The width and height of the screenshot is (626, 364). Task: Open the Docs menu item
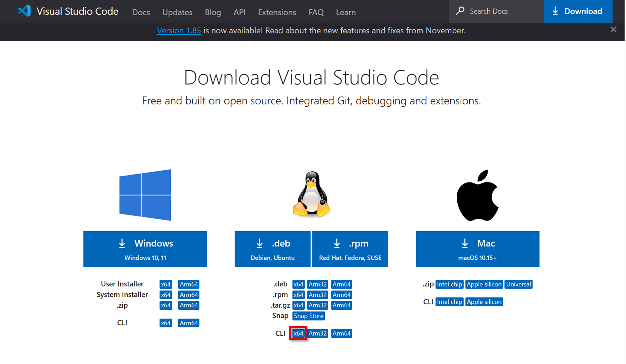(x=141, y=12)
